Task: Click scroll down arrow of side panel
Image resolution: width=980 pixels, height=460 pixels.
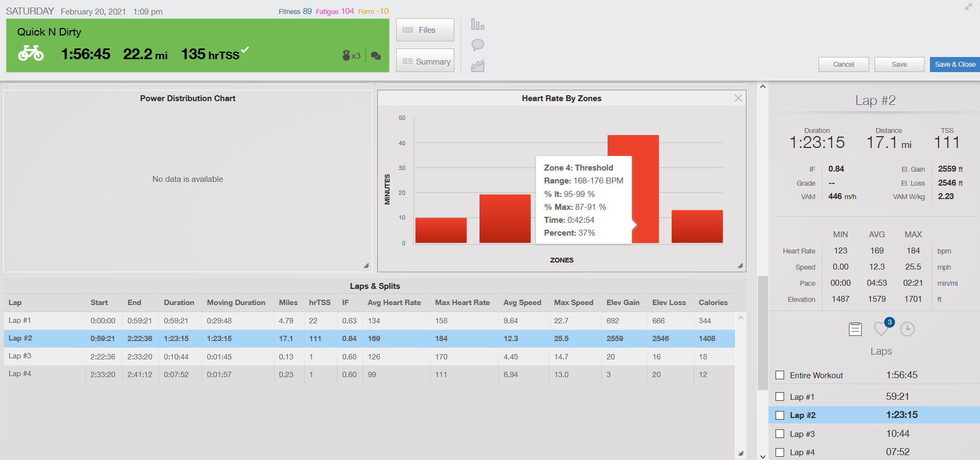Action: pyautogui.click(x=763, y=456)
